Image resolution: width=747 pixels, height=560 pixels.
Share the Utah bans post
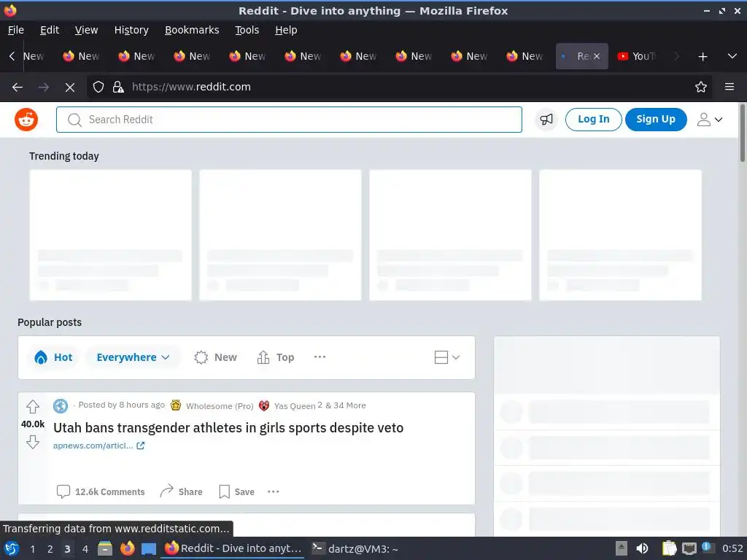point(181,491)
